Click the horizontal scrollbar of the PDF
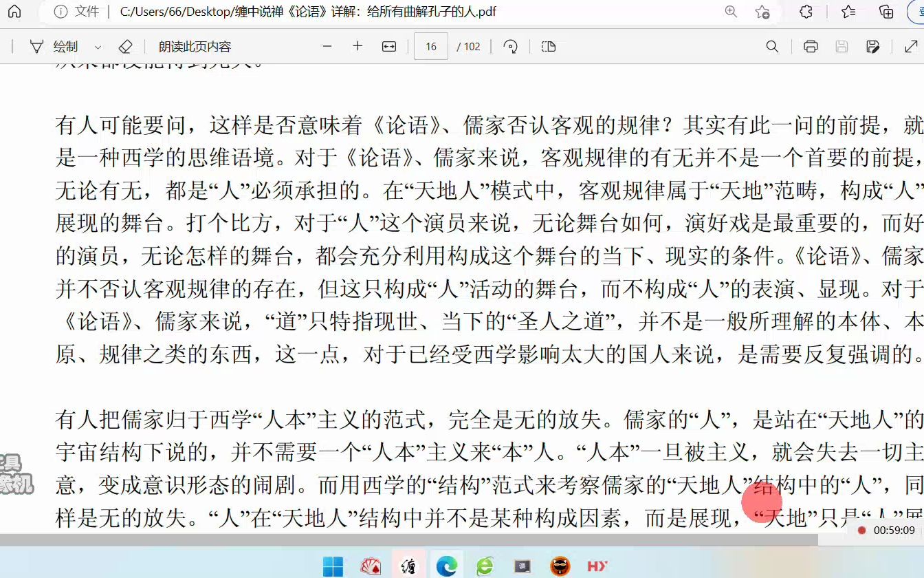This screenshot has width=924, height=578. [409, 540]
